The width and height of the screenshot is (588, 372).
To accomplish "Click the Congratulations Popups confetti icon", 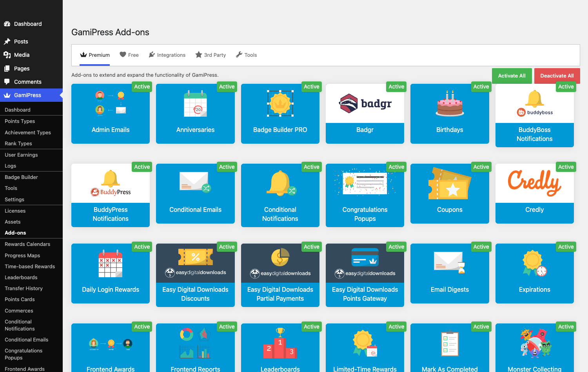I will pos(365,182).
